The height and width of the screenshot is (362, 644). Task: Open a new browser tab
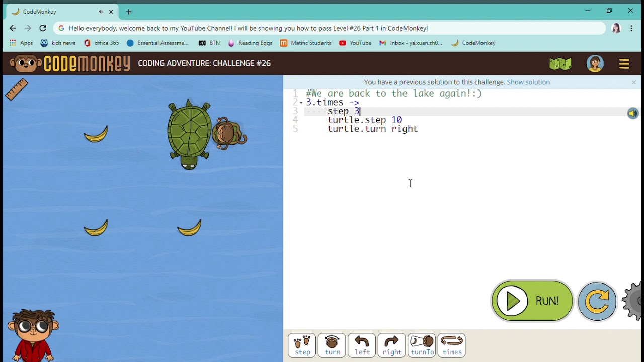[x=129, y=12]
